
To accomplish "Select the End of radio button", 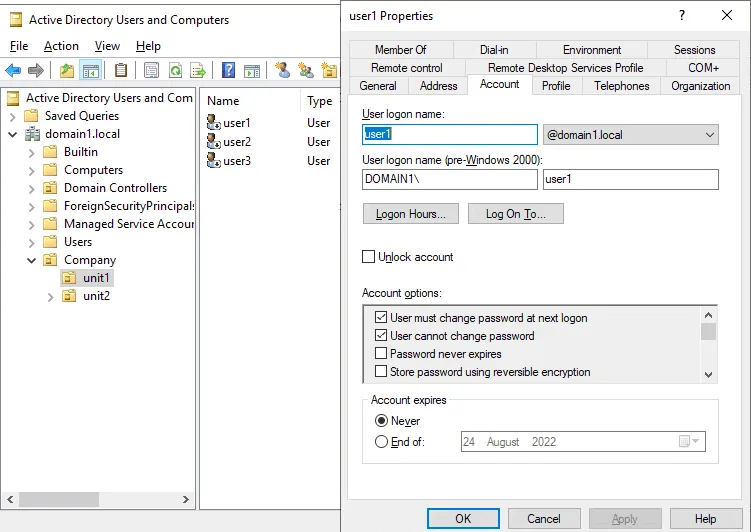I will (x=380, y=442).
